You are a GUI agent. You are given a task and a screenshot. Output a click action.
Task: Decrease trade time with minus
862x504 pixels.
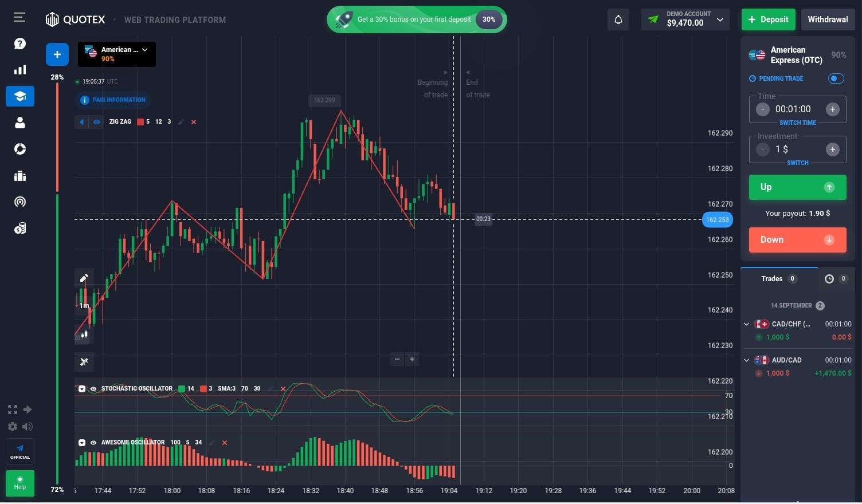pos(763,109)
